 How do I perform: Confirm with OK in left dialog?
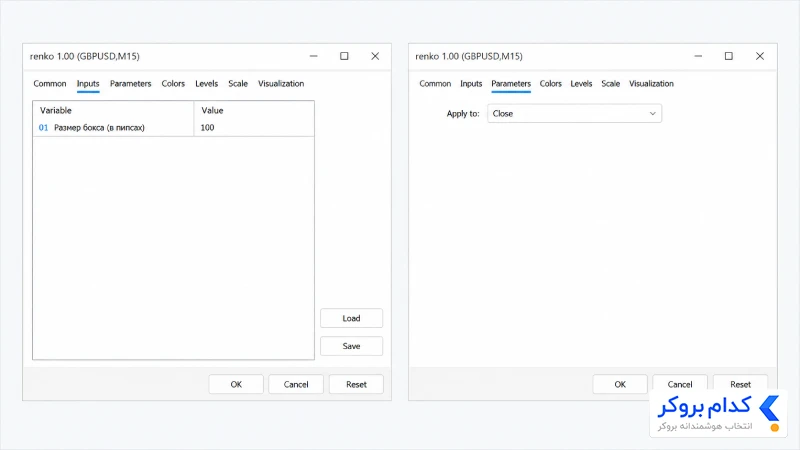tap(236, 384)
